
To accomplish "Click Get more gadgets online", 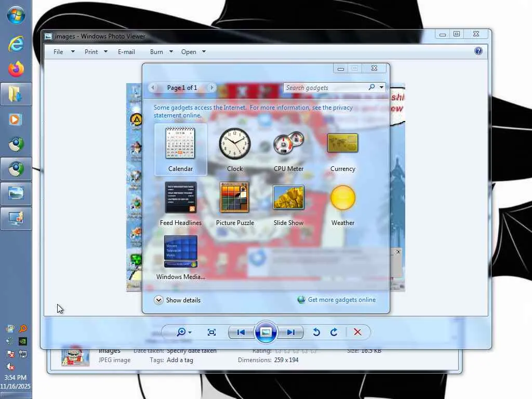I will pos(342,300).
